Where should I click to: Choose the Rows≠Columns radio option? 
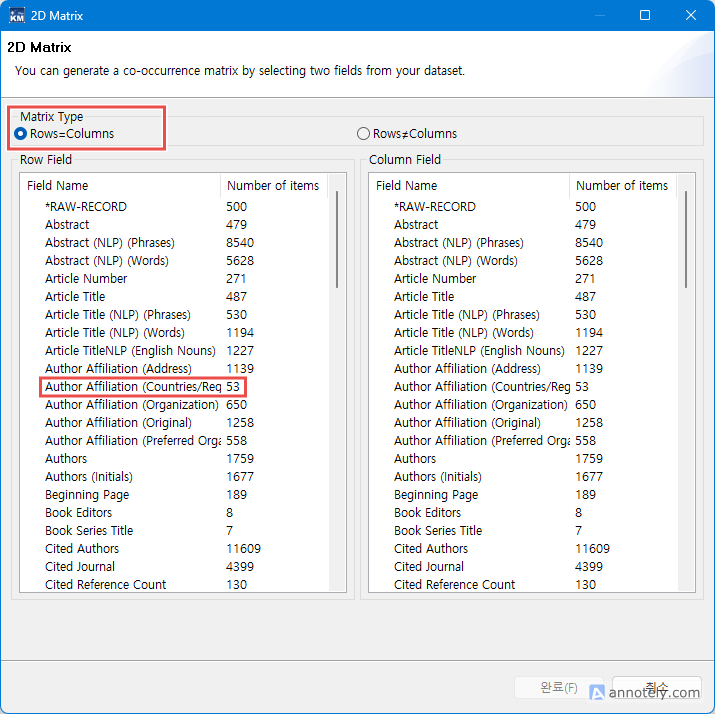click(x=364, y=134)
